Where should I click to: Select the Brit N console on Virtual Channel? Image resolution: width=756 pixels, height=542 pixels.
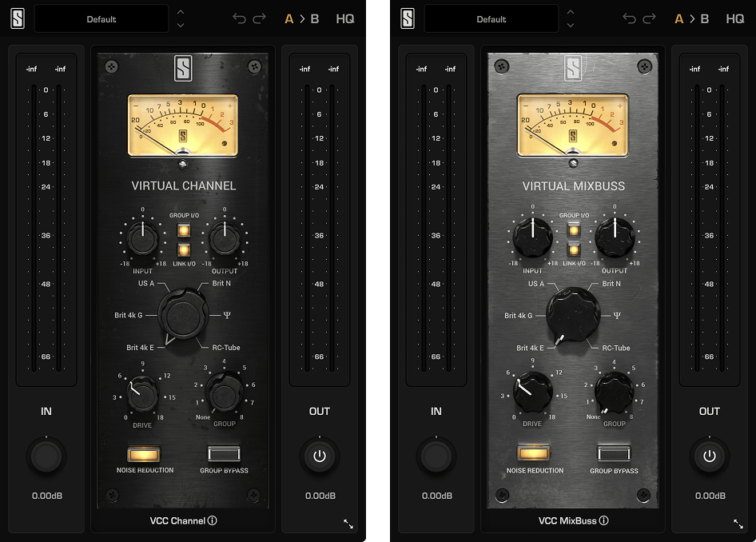pos(221,284)
